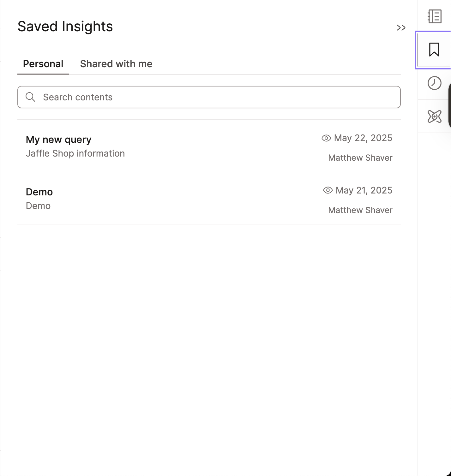
Task: Switch to the Shared with me tab
Action: click(116, 64)
